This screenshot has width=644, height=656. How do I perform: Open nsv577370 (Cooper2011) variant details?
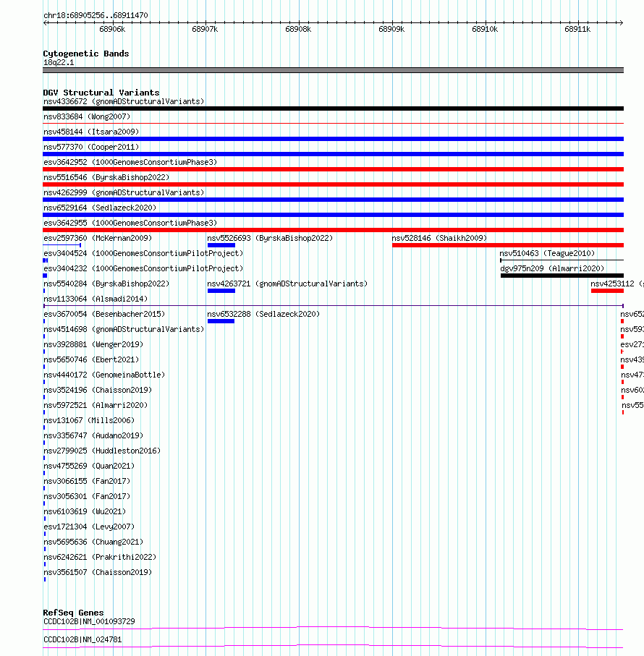91,147
